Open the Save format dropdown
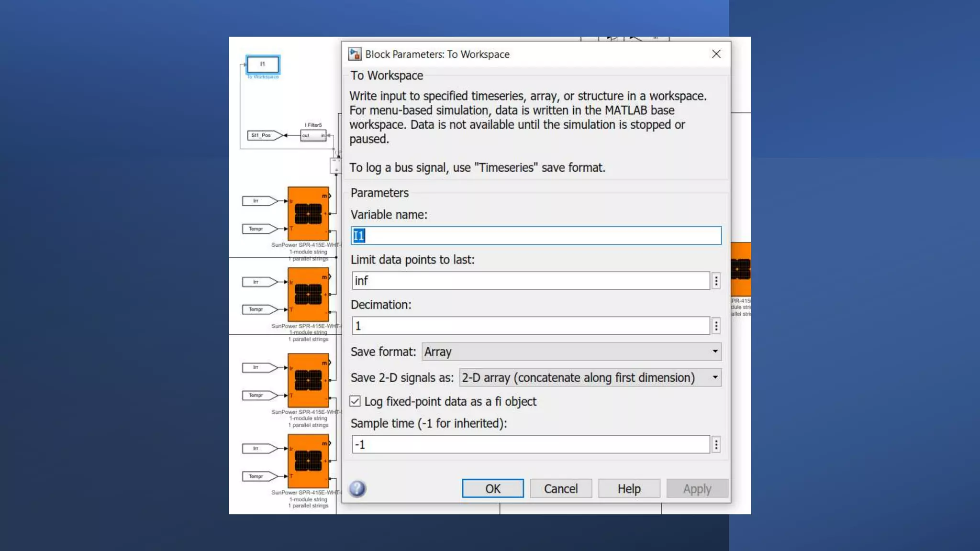Viewport: 980px width, 551px height. [x=571, y=352]
